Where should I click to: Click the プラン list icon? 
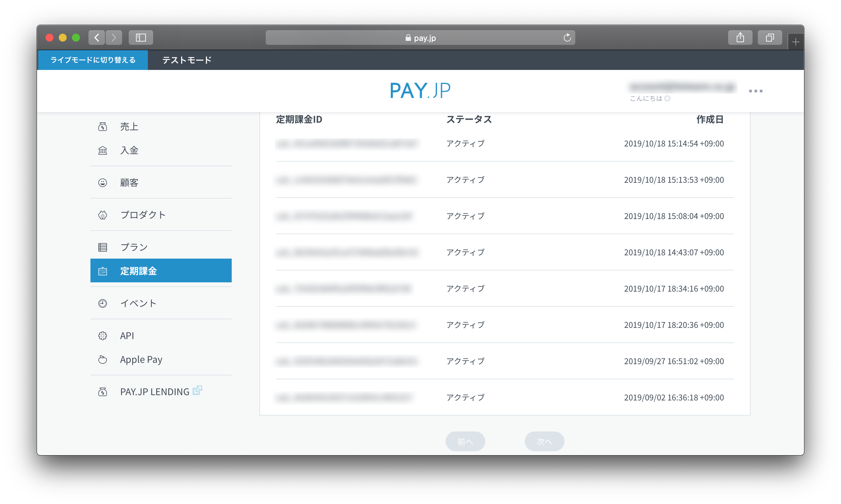pos(103,247)
